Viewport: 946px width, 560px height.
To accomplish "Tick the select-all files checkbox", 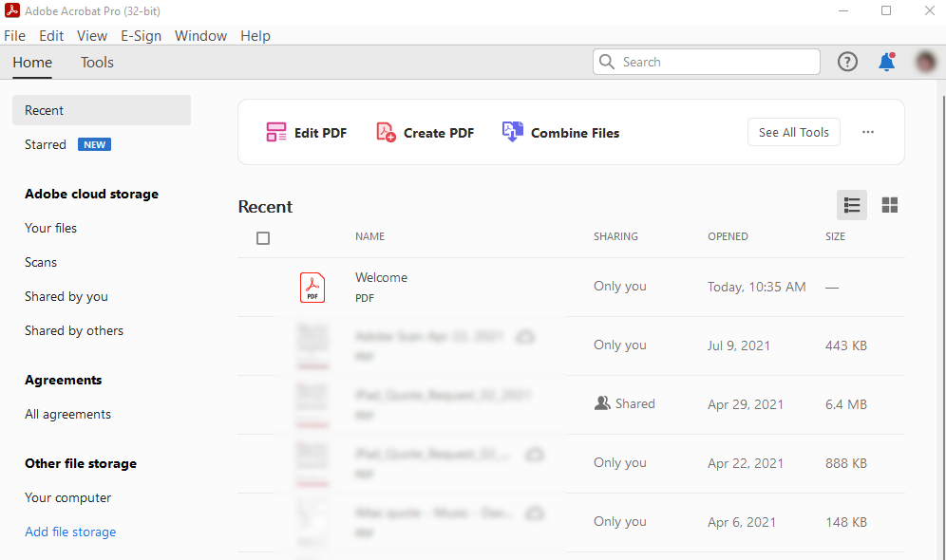I will [263, 238].
